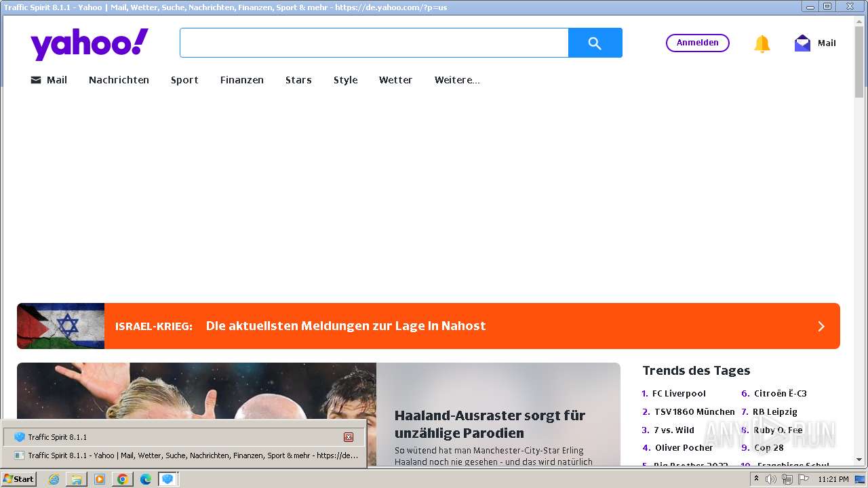Open trend 6 Citroën Ë-C3
The image size is (868, 488).
pos(781,393)
